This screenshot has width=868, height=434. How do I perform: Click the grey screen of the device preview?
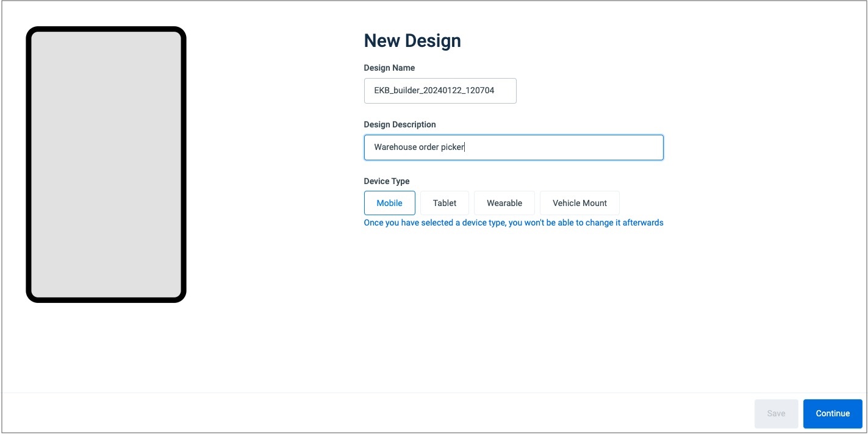pos(106,165)
